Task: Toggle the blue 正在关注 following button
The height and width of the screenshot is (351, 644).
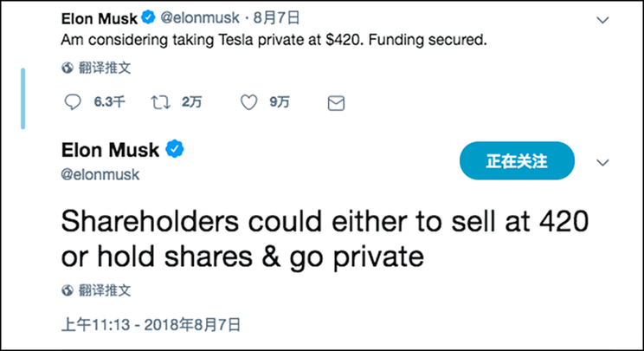Action: point(517,161)
